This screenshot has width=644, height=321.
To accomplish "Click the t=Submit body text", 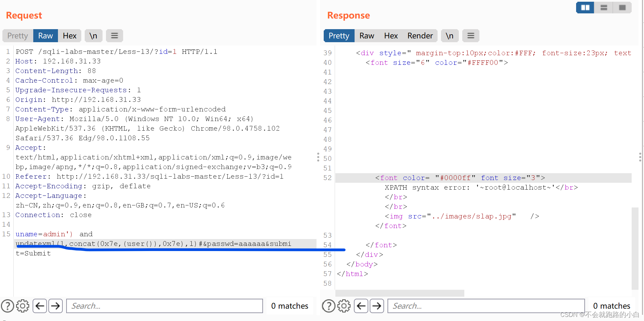I will coord(33,253).
